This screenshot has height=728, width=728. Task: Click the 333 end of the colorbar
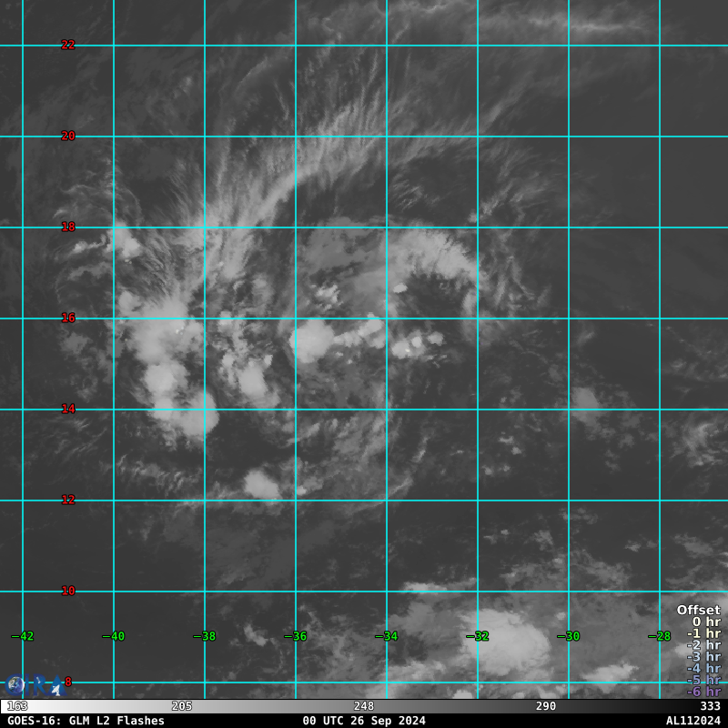point(710,706)
